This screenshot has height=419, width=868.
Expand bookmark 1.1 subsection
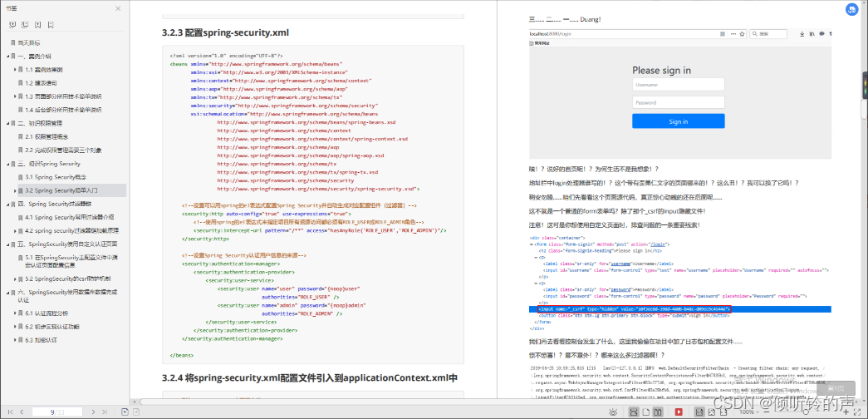[x=15, y=70]
